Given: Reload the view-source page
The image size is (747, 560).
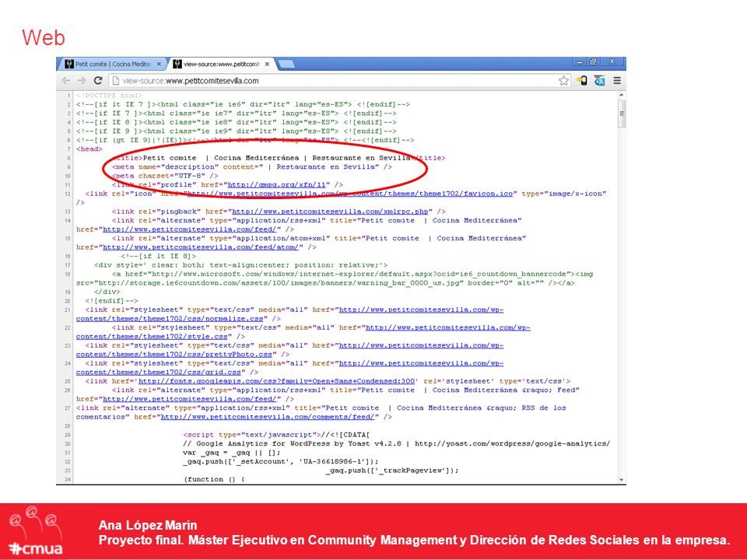Looking at the screenshot, I should click(x=98, y=80).
